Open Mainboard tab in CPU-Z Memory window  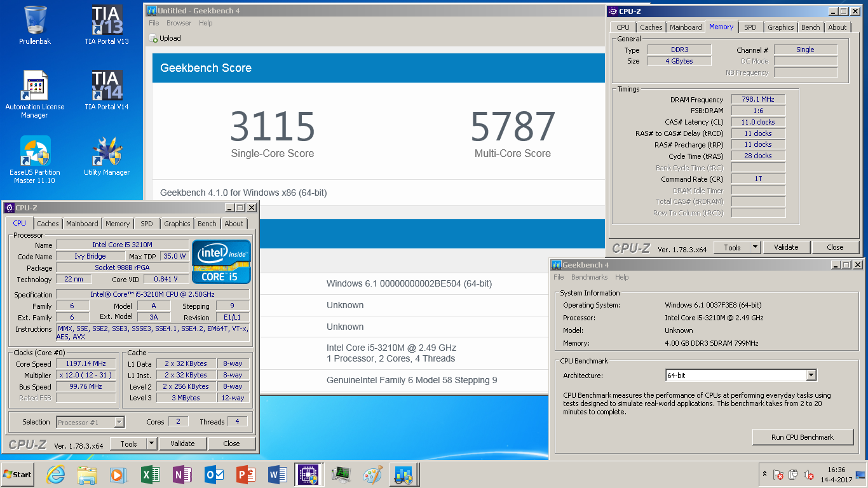[686, 27]
